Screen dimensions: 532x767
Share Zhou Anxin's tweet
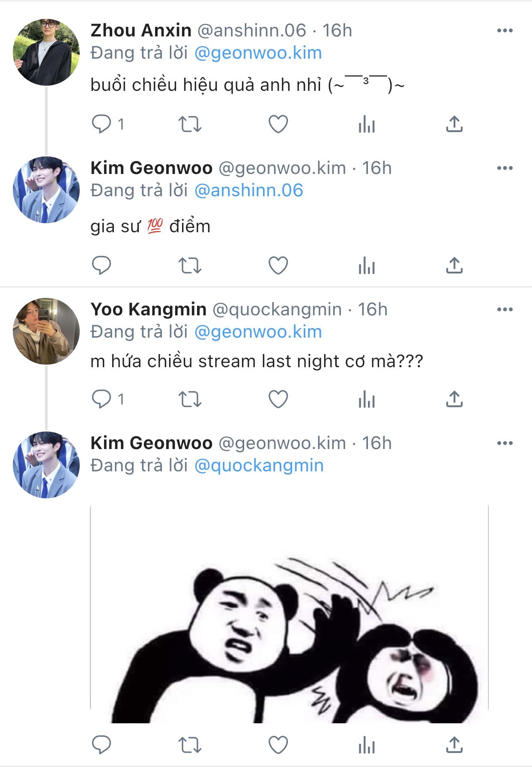tap(454, 124)
